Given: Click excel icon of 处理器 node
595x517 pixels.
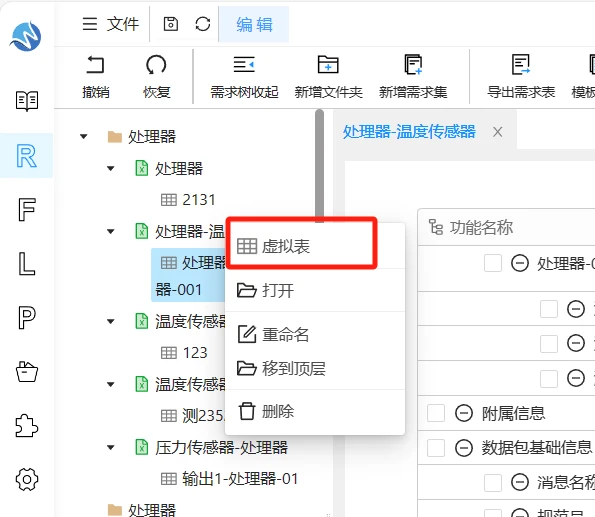Looking at the screenshot, I should pyautogui.click(x=142, y=169).
